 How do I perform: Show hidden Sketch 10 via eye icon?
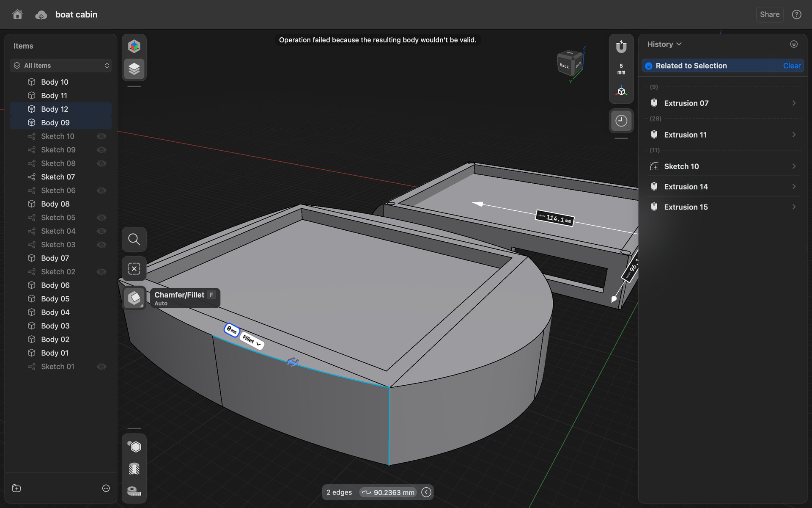click(x=101, y=136)
